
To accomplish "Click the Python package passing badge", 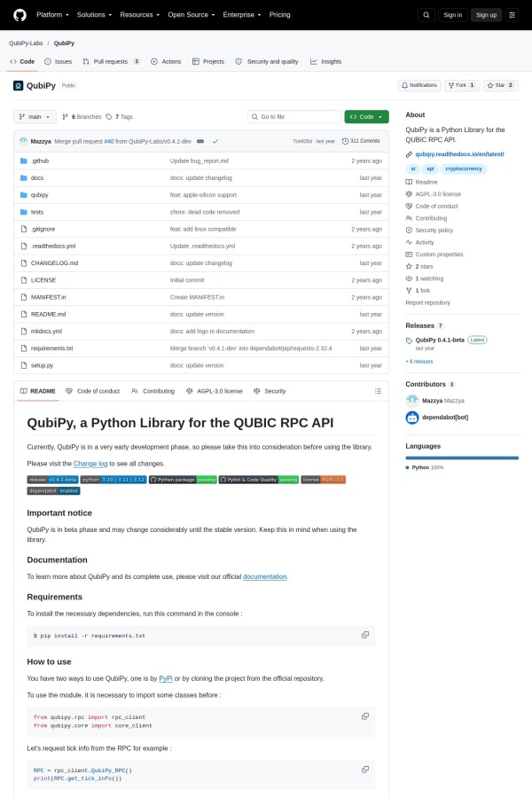I will [183, 480].
